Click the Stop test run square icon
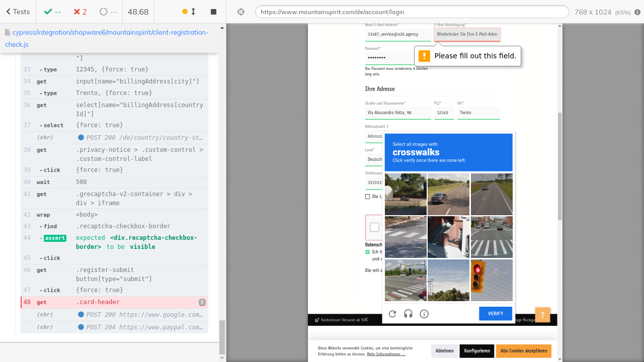644x362 pixels. click(x=213, y=12)
